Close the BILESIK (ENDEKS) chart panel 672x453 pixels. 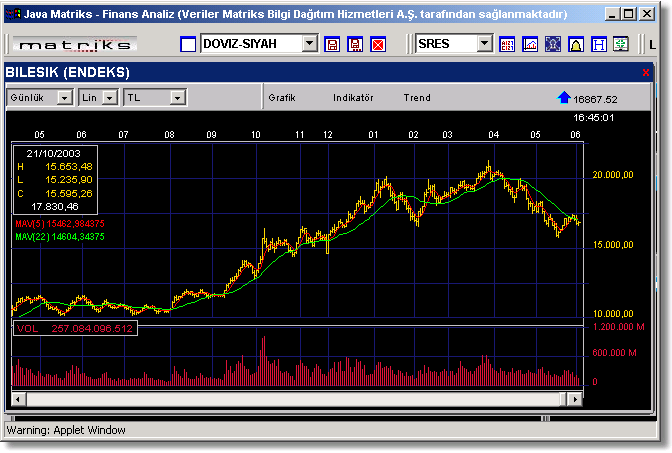[x=645, y=73]
